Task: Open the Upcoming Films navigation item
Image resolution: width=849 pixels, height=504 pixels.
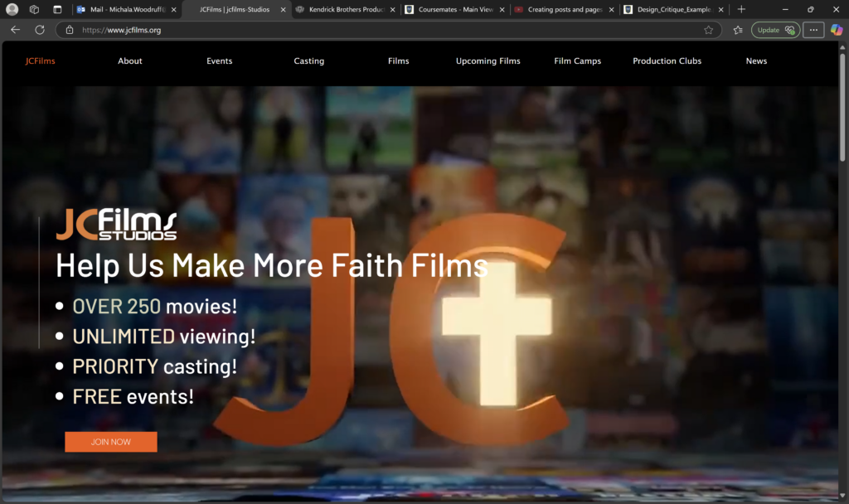Action: [488, 61]
